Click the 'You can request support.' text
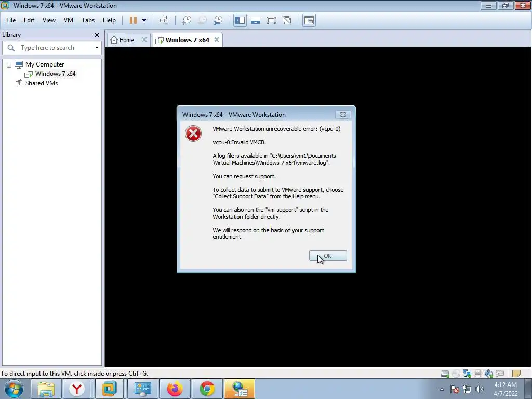The width and height of the screenshot is (532, 399). (244, 177)
